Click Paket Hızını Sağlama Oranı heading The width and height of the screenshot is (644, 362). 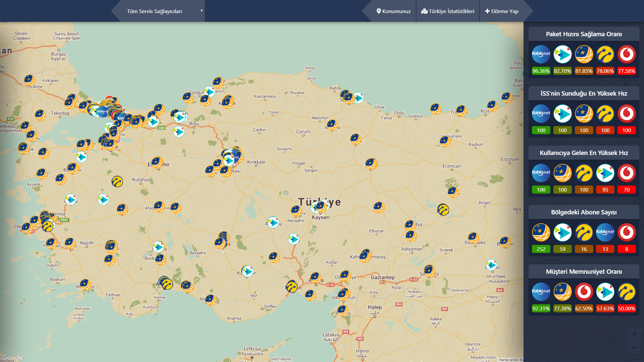pyautogui.click(x=584, y=34)
